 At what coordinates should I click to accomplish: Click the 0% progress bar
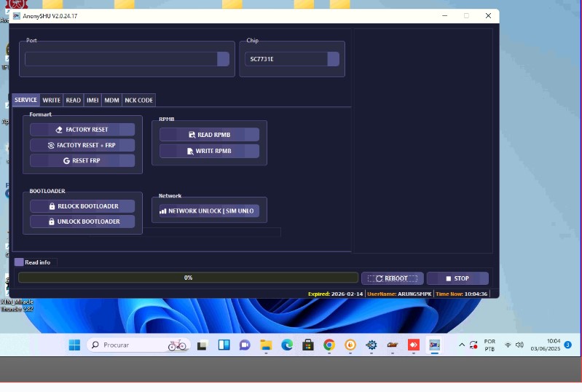pos(188,278)
